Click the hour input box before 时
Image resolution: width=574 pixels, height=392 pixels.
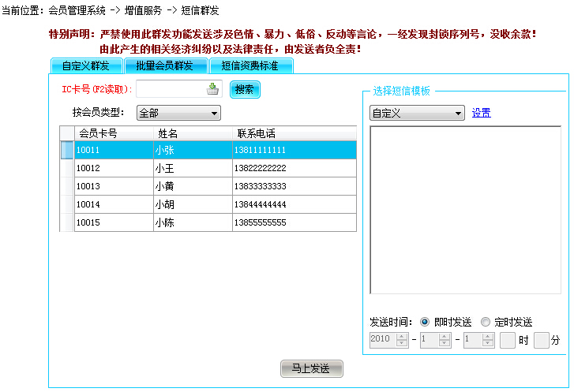[508, 340]
